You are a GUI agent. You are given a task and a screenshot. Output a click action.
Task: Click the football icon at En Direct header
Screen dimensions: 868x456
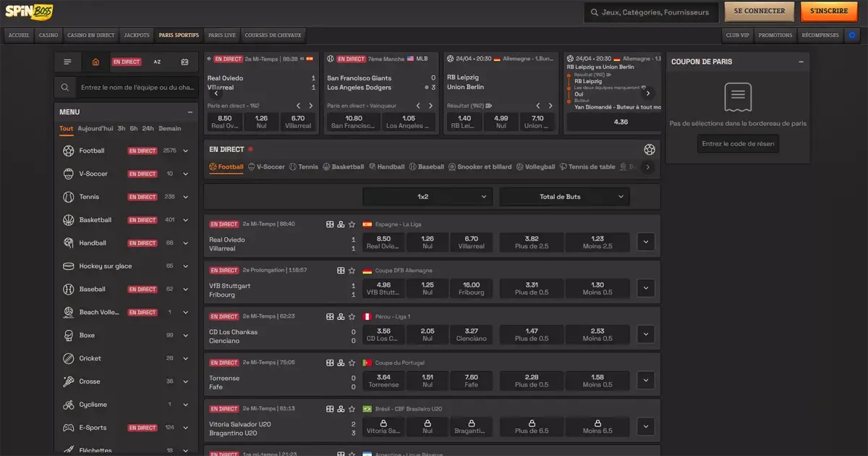(649, 150)
